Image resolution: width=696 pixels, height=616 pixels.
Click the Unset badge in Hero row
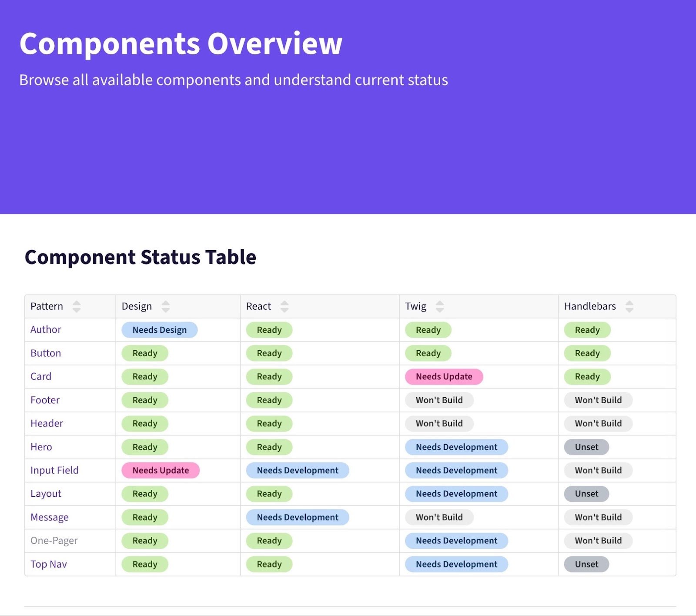click(x=586, y=447)
